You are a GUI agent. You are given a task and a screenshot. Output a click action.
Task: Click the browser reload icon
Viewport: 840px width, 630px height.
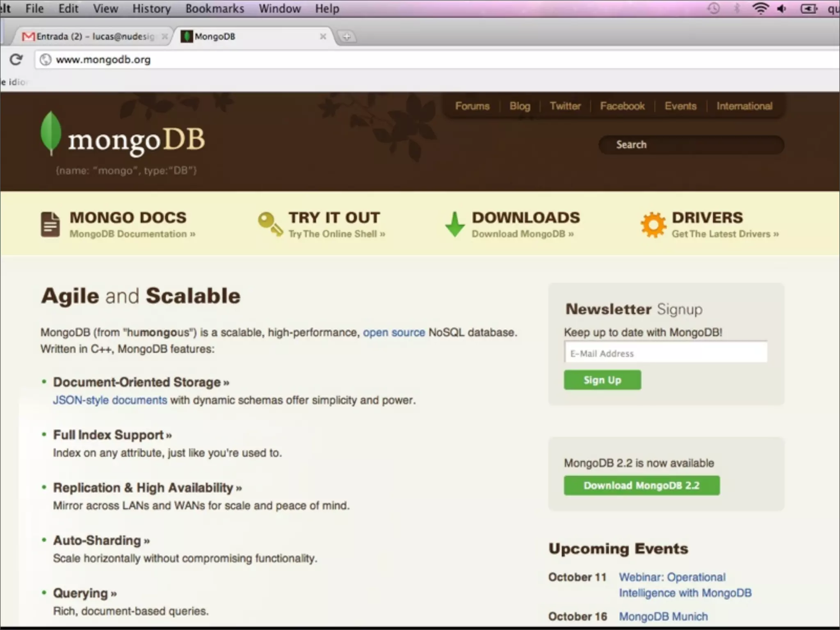click(16, 60)
